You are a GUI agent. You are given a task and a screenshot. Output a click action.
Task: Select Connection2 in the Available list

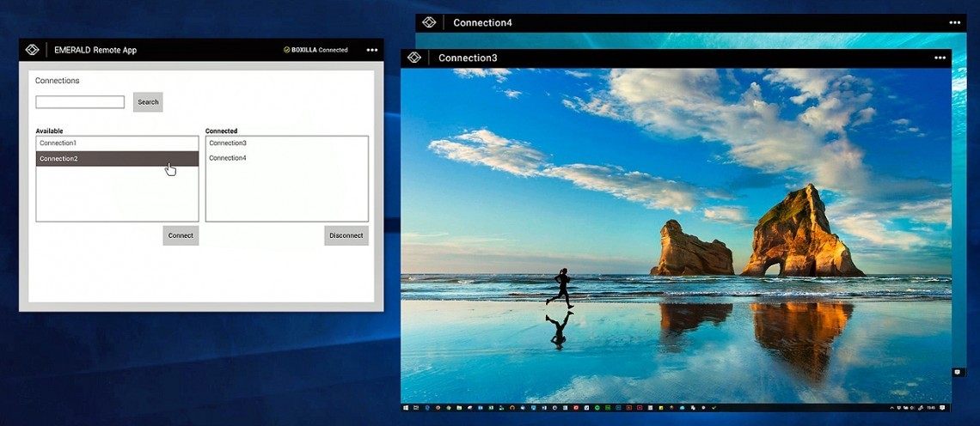click(x=118, y=159)
